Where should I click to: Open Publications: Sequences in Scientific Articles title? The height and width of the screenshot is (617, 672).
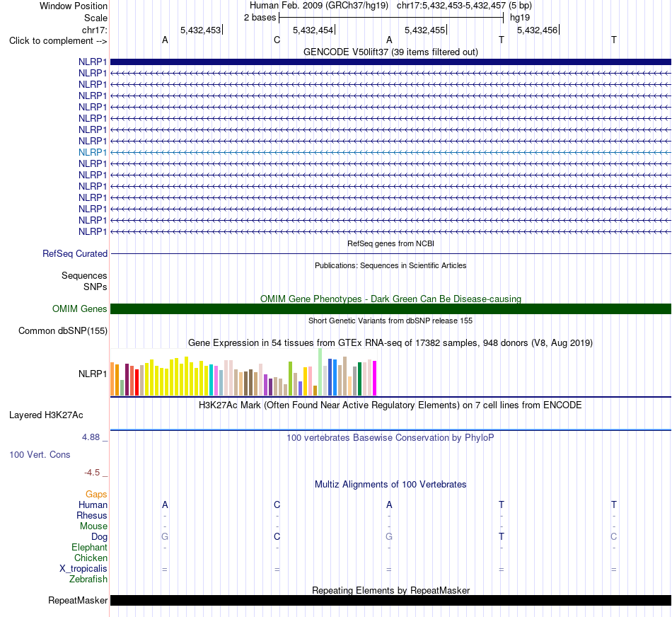click(390, 265)
